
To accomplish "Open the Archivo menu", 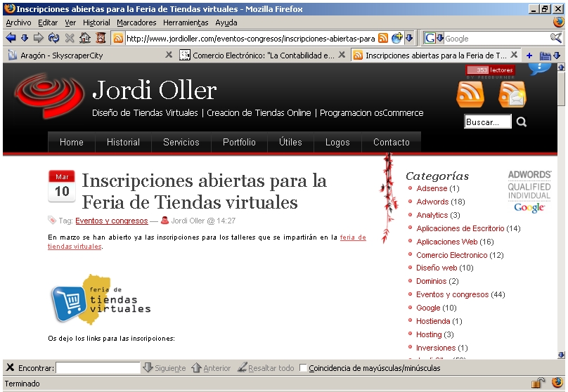I will click(18, 22).
